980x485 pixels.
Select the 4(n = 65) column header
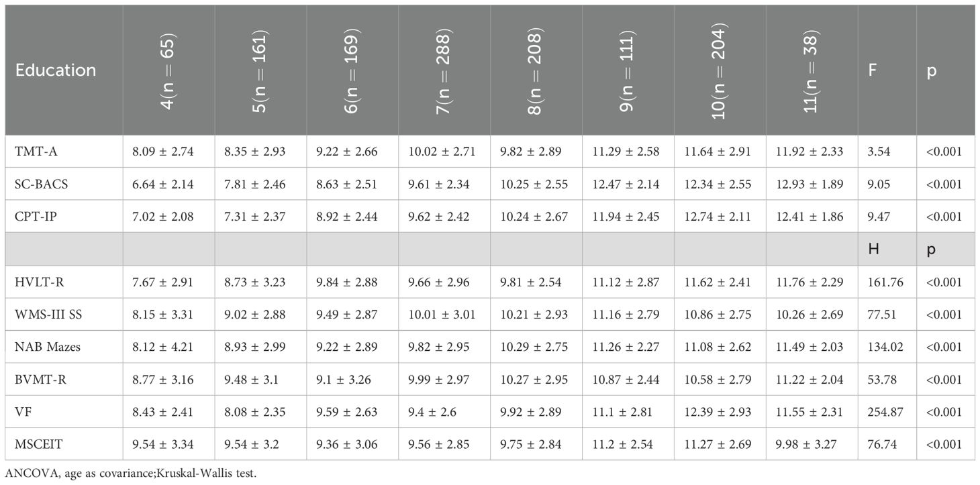point(168,70)
